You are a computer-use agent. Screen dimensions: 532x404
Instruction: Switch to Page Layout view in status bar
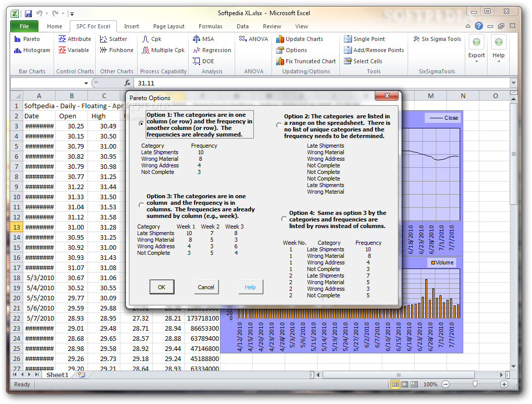click(x=405, y=384)
